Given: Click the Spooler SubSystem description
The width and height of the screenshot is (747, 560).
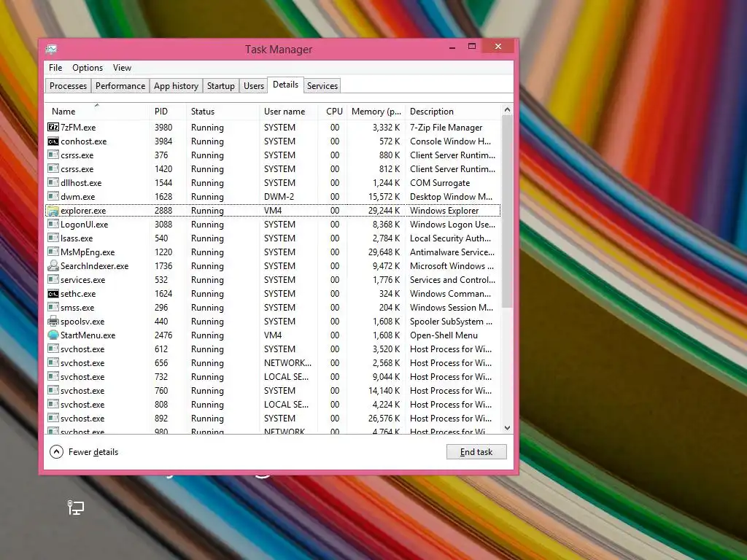Looking at the screenshot, I should coord(451,322).
